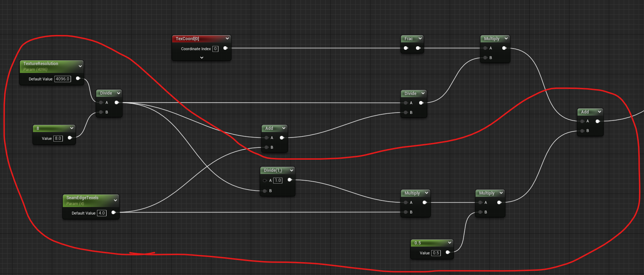Viewport: 644px width, 275px height.
Task: Toggle the constant 8 node header chevron
Action: 72,128
